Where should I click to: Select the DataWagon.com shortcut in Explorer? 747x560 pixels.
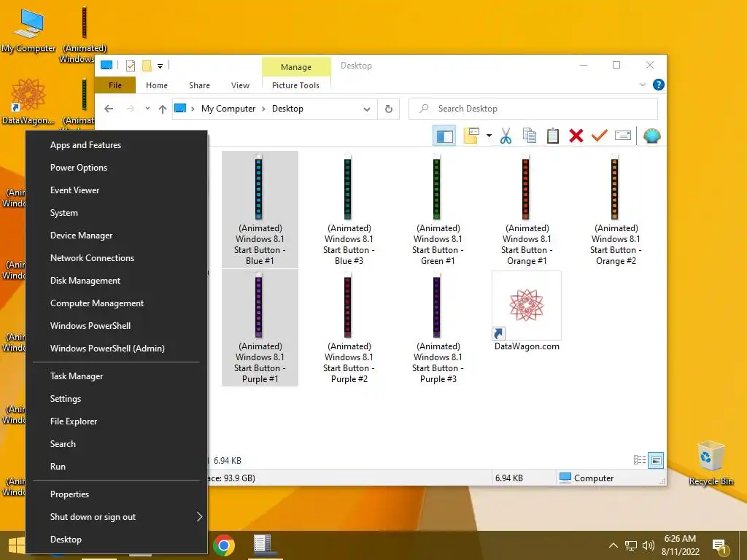pyautogui.click(x=527, y=312)
